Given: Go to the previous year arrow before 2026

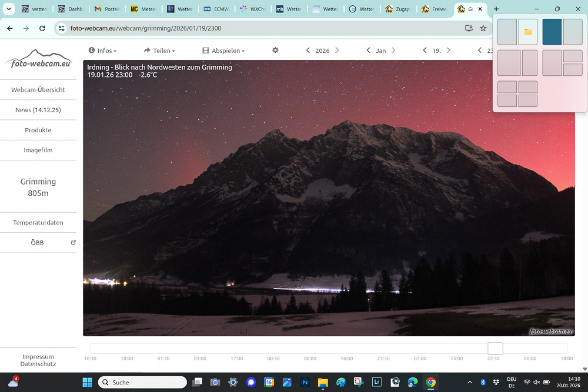Looking at the screenshot, I should [308, 51].
